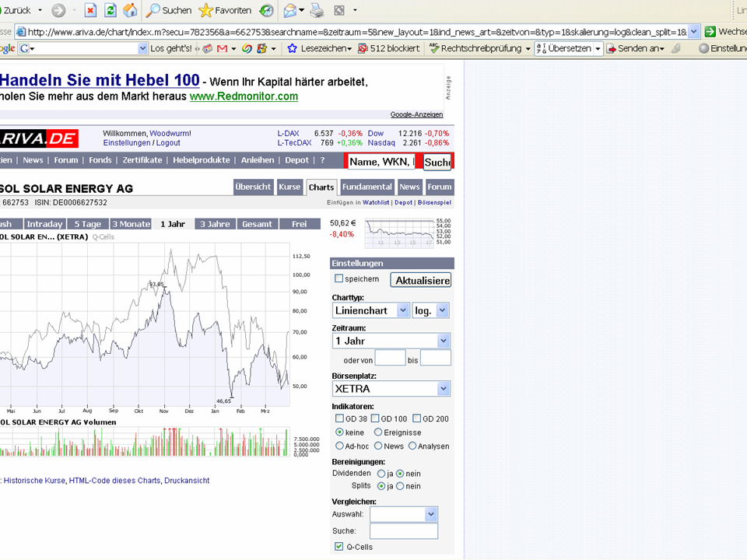Select the 3 Jahre chart period tab
Image resolution: width=747 pixels, height=560 pixels.
click(215, 224)
